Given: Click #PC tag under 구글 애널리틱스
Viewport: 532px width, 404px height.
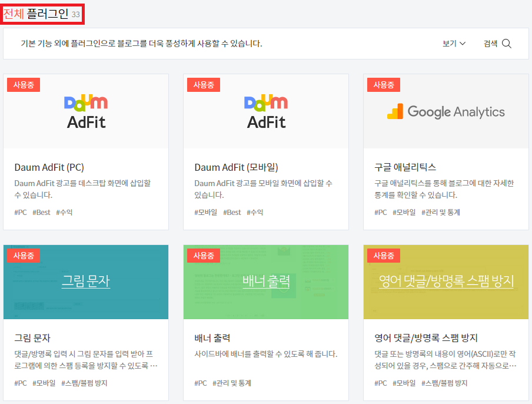Looking at the screenshot, I should pyautogui.click(x=380, y=213).
